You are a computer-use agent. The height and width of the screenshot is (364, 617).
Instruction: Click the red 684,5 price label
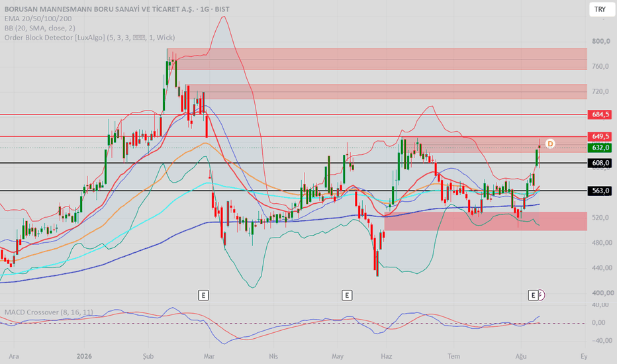(x=600, y=114)
